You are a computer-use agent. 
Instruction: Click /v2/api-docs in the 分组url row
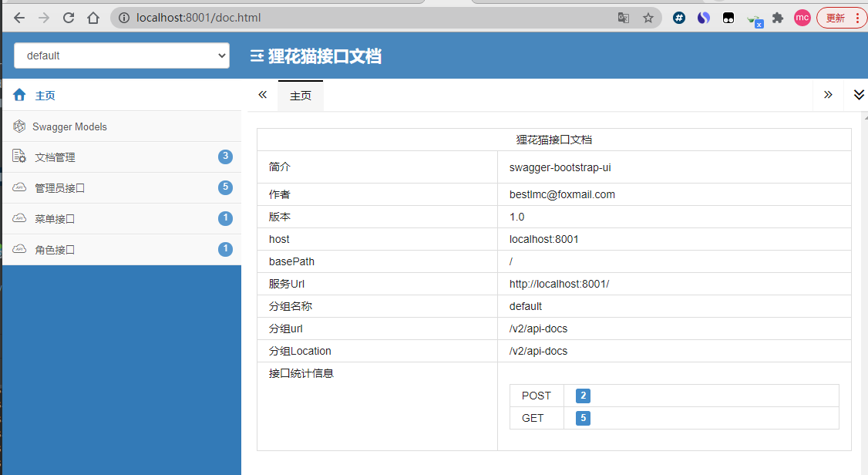(539, 328)
